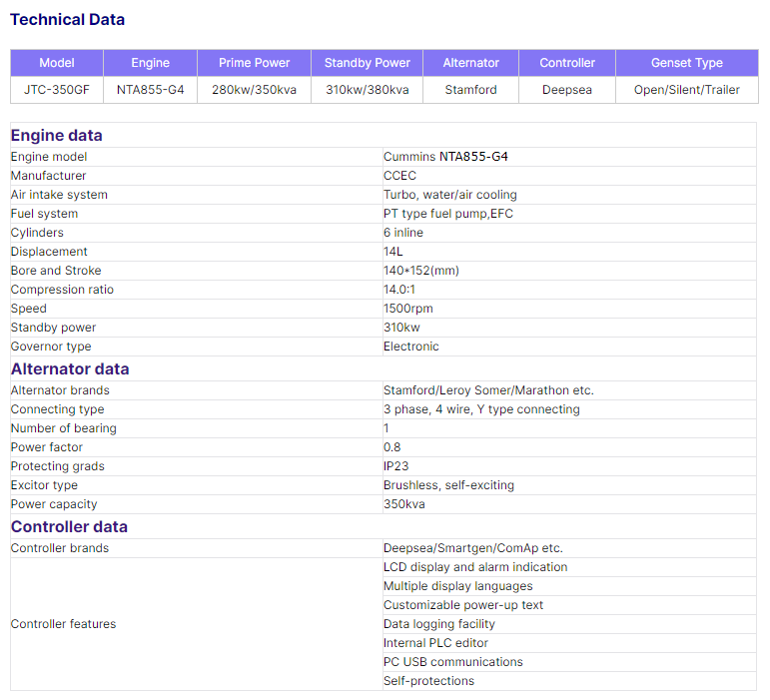Select the '6 inline' value
The width and height of the screenshot is (770, 700).
pyautogui.click(x=403, y=233)
